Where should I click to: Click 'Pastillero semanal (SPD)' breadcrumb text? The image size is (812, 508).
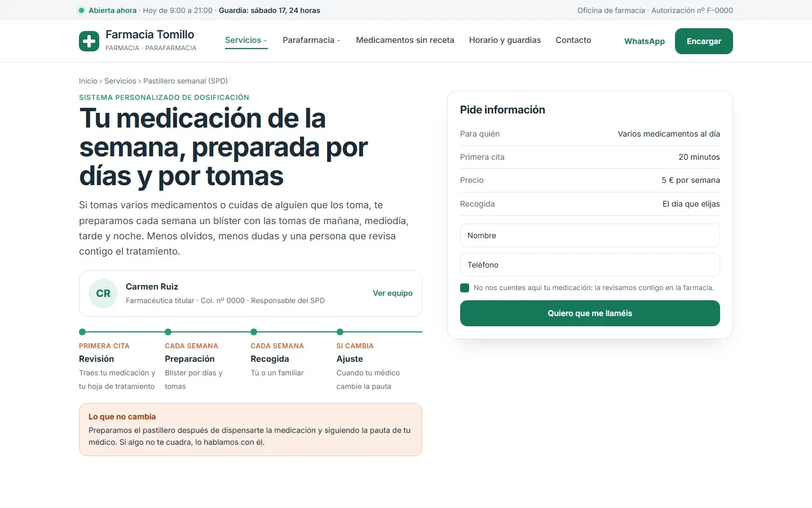[x=186, y=81]
